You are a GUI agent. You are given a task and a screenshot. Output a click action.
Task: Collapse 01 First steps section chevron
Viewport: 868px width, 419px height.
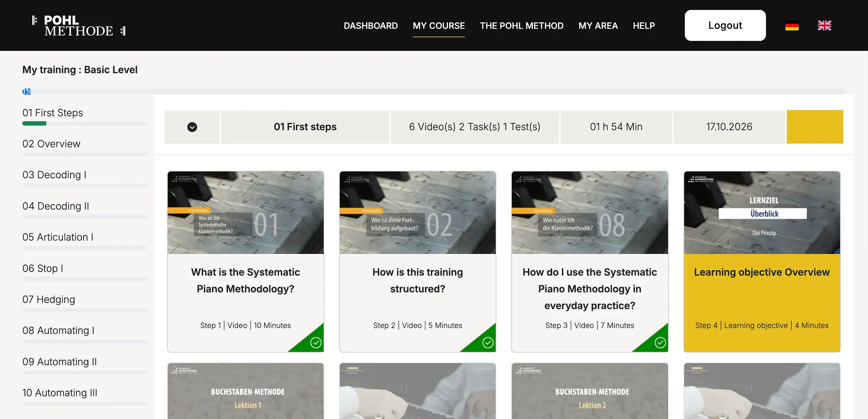coord(192,127)
